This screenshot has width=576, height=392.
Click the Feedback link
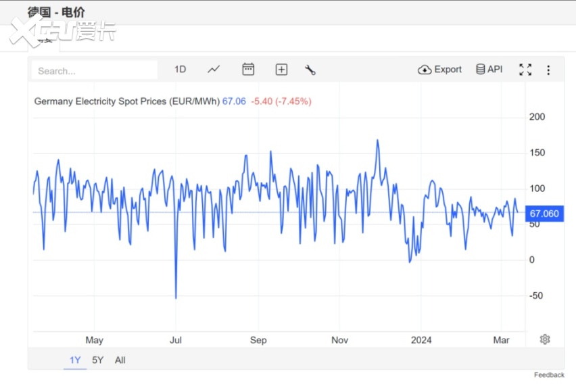click(x=549, y=374)
